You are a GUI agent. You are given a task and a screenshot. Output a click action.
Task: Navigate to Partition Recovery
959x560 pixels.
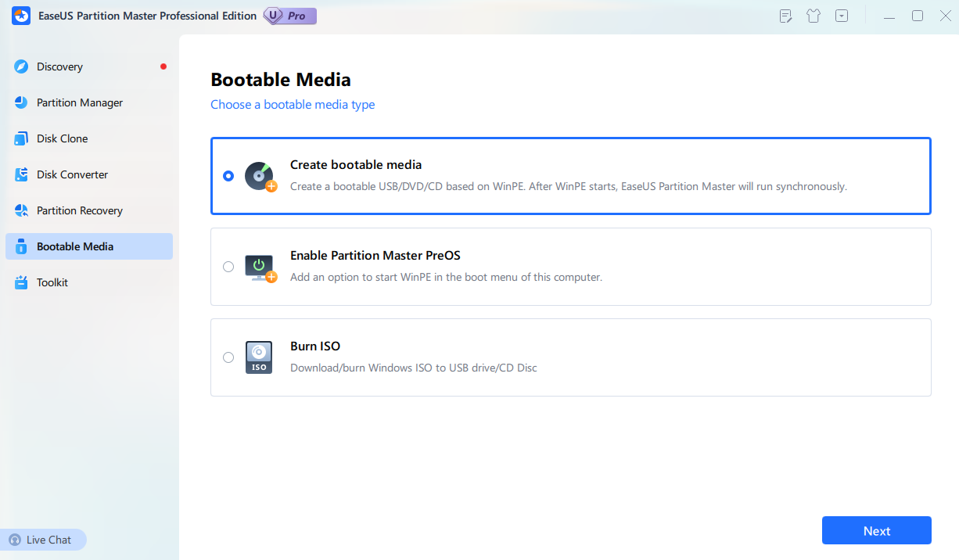point(89,210)
